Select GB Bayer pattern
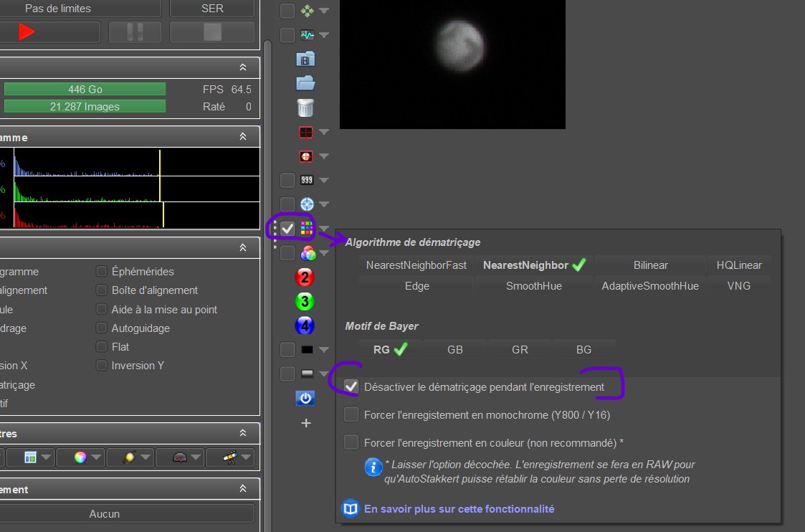 tap(455, 350)
